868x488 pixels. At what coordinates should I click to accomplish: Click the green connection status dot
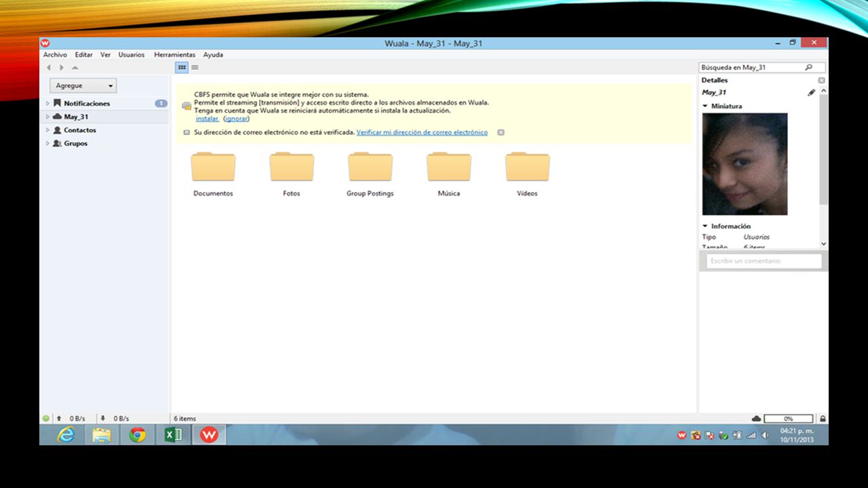point(46,419)
